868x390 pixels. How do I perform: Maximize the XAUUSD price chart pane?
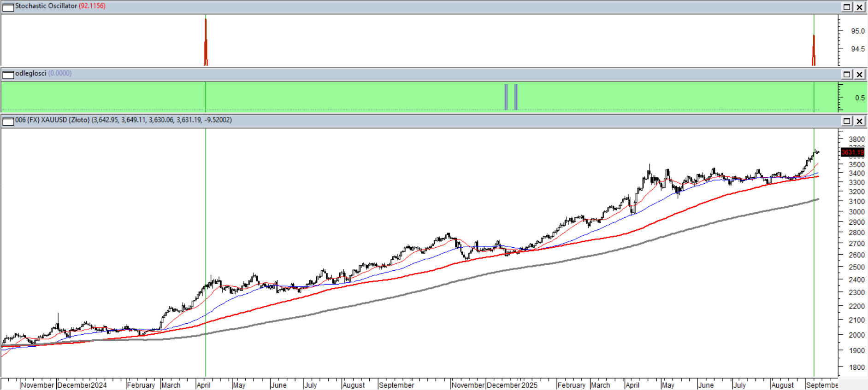click(847, 121)
